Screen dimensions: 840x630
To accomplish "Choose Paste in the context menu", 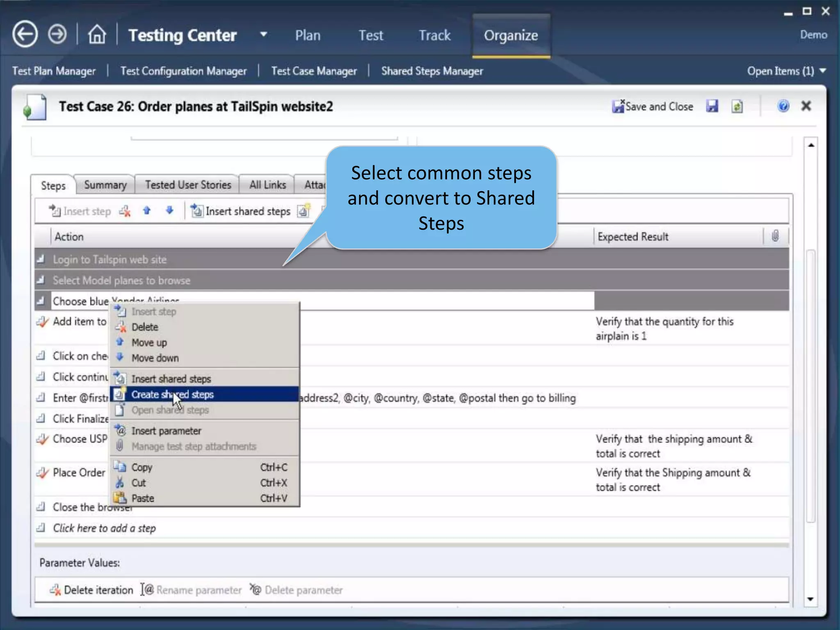I will (205, 498).
